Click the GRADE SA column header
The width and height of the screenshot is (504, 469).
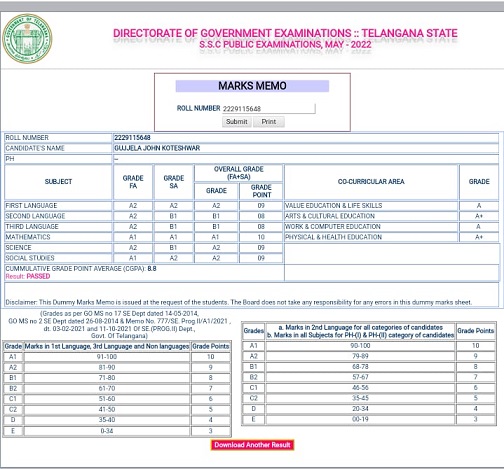[174, 182]
